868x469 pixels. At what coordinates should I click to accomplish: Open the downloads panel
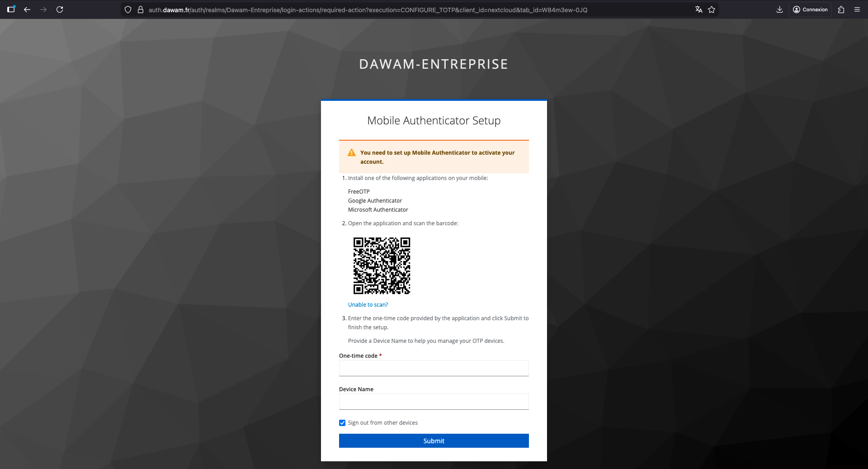click(779, 9)
